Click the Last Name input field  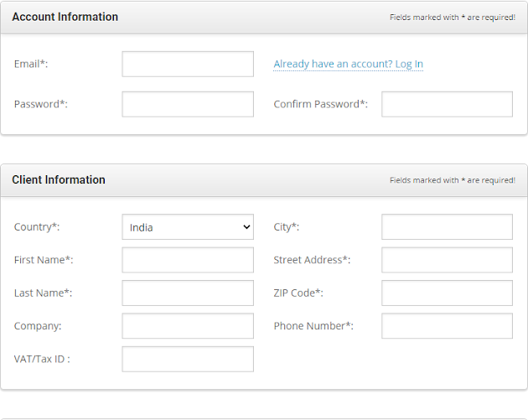[188, 293]
